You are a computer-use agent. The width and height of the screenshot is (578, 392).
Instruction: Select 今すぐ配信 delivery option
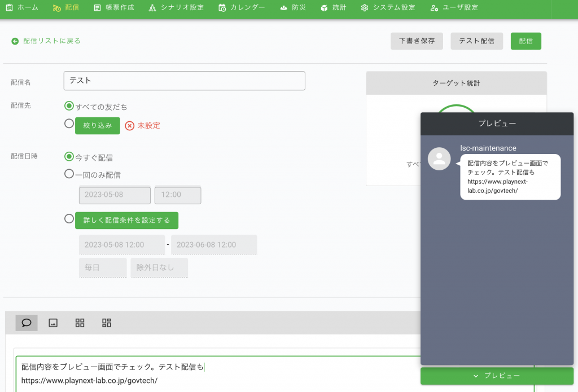pyautogui.click(x=69, y=156)
